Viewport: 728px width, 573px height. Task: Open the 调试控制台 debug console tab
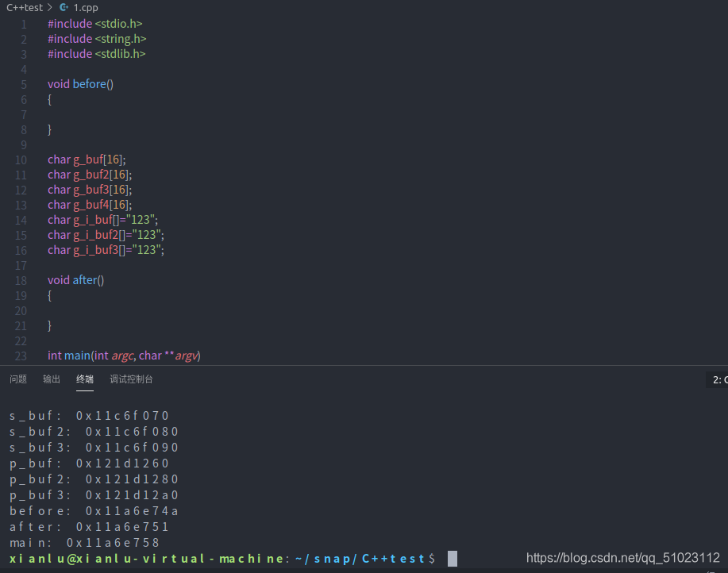[132, 379]
